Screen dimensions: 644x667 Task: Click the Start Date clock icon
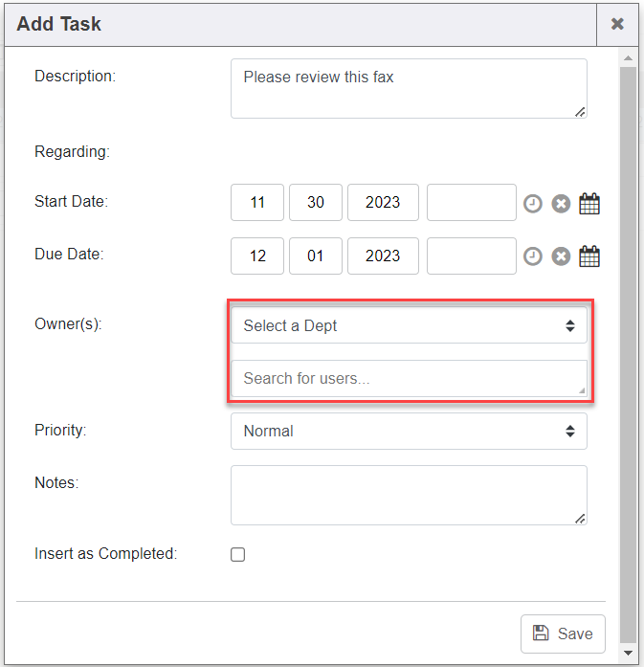click(533, 203)
